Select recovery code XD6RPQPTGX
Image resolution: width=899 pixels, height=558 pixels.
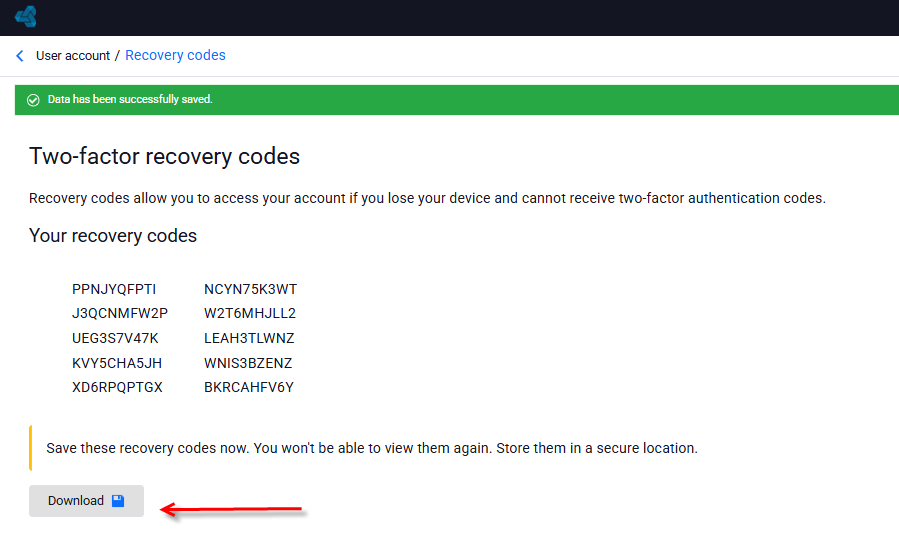click(118, 387)
